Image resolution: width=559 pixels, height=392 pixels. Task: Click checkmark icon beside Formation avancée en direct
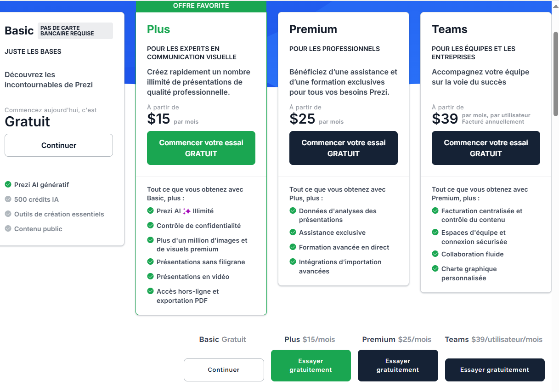coord(293,247)
